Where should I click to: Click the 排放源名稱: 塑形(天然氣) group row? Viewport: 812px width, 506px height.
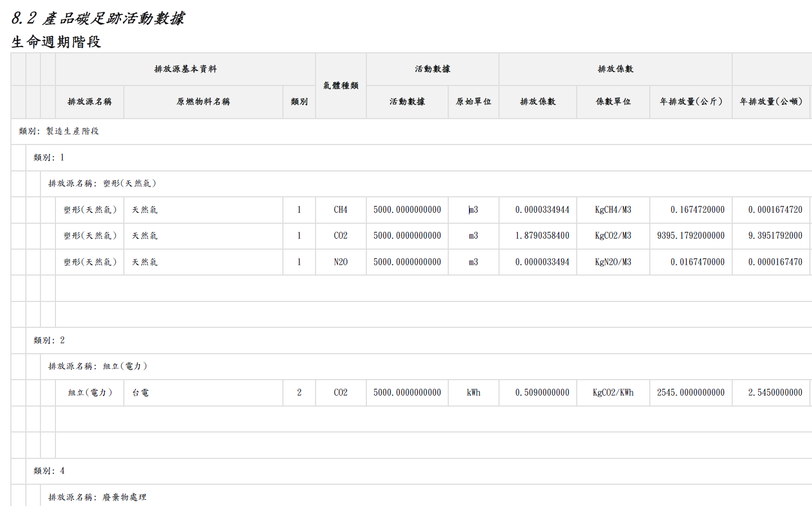[x=102, y=183]
